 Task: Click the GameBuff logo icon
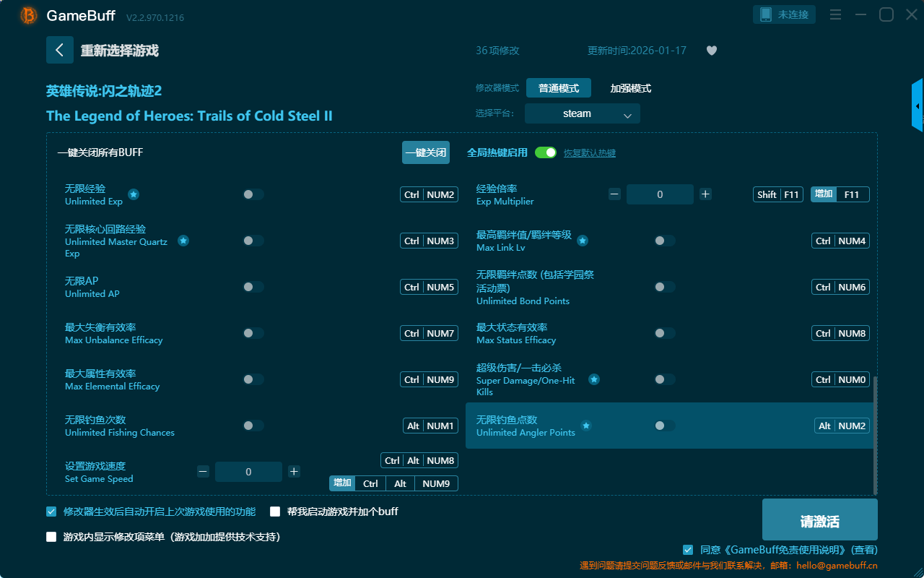coord(29,15)
